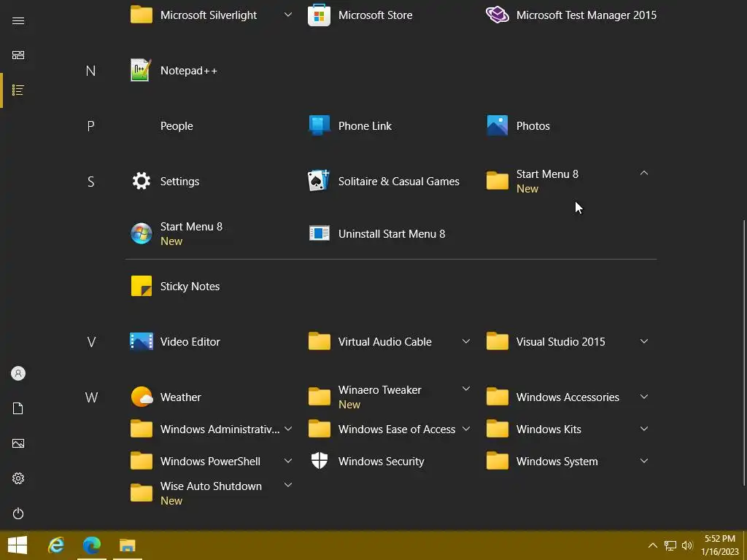Expand the Windows System folder
The image size is (747, 560).
[643, 461]
